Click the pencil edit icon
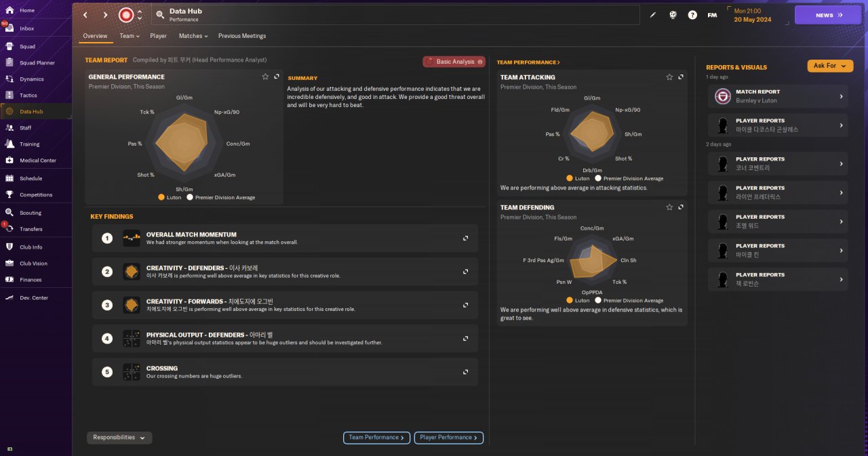 coord(653,15)
